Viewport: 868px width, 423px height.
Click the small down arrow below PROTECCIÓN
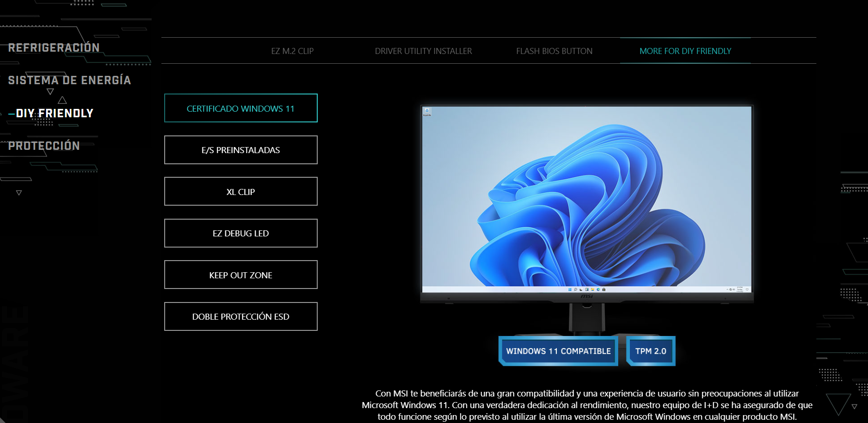[x=19, y=193]
